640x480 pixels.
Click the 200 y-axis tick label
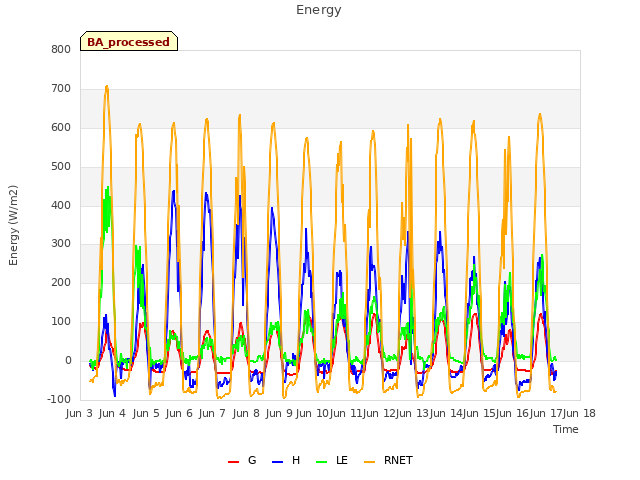click(61, 283)
